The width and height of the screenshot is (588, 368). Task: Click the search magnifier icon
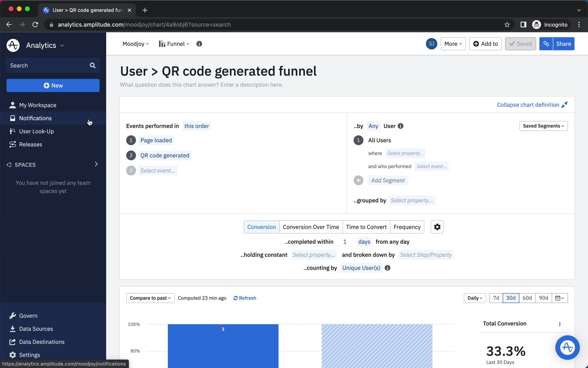point(93,65)
